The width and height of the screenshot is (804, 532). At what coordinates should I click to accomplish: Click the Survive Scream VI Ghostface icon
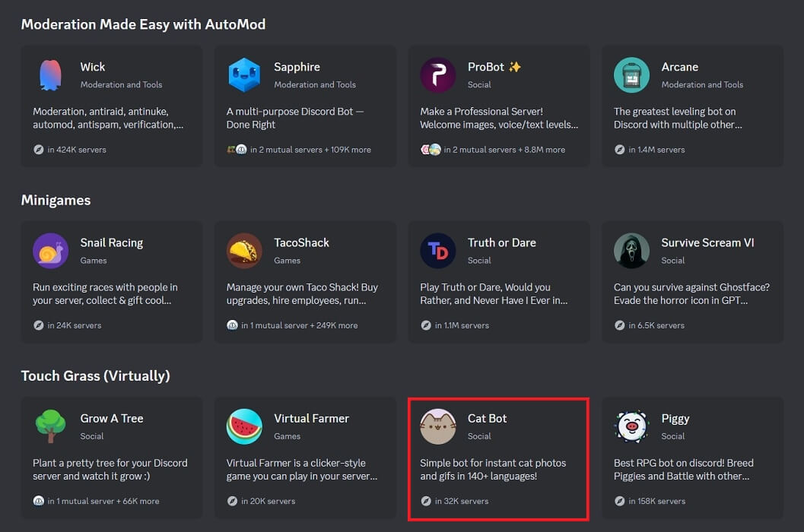pos(631,251)
